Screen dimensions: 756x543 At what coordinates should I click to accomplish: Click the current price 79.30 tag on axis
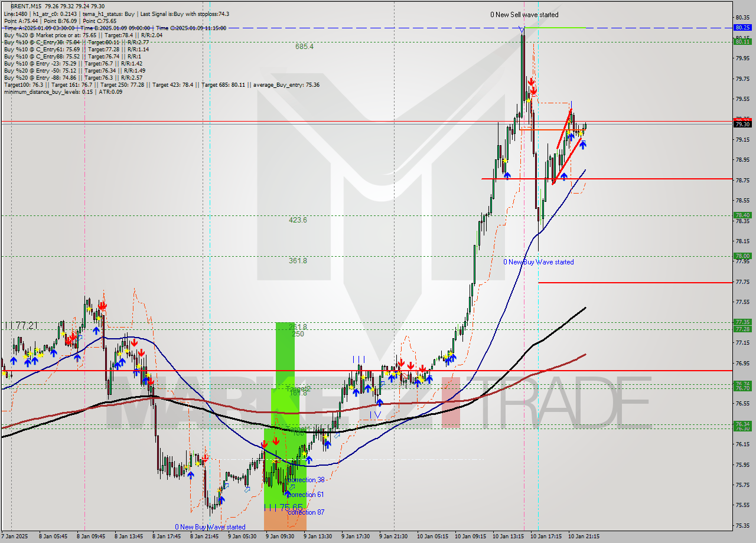coord(742,124)
